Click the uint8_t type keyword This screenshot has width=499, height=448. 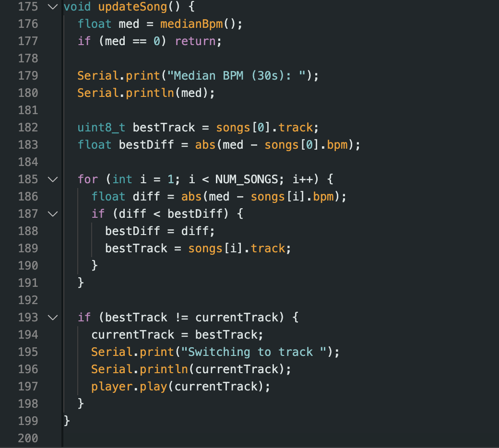[102, 128]
